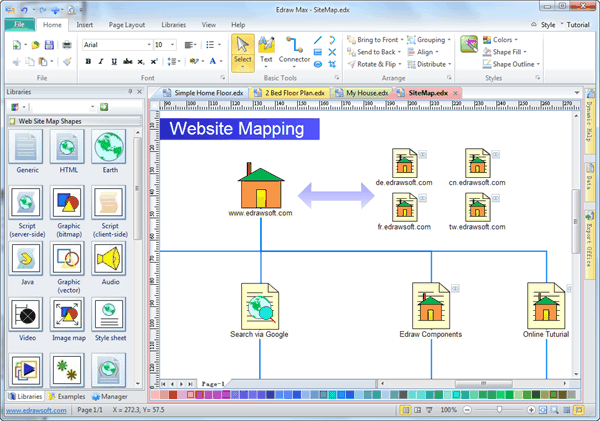
Task: Pick the Earth shape in library
Action: (109, 146)
